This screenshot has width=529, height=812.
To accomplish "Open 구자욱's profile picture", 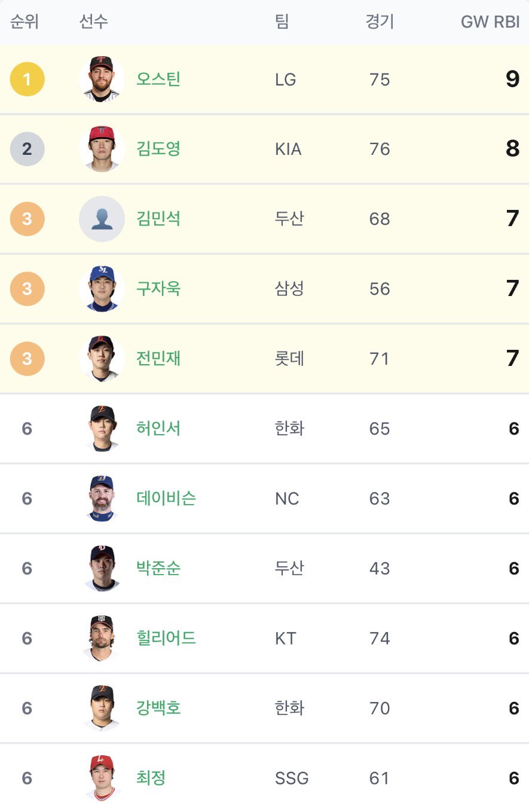I will click(102, 289).
